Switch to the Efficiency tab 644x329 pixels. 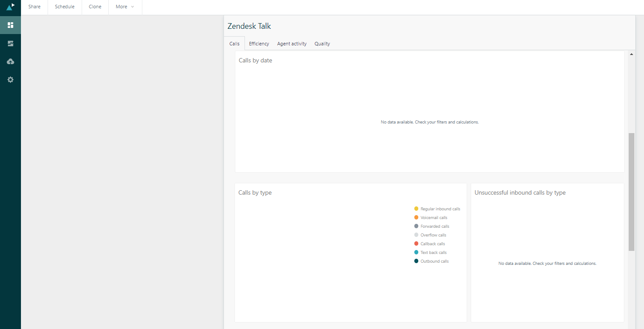(259, 44)
